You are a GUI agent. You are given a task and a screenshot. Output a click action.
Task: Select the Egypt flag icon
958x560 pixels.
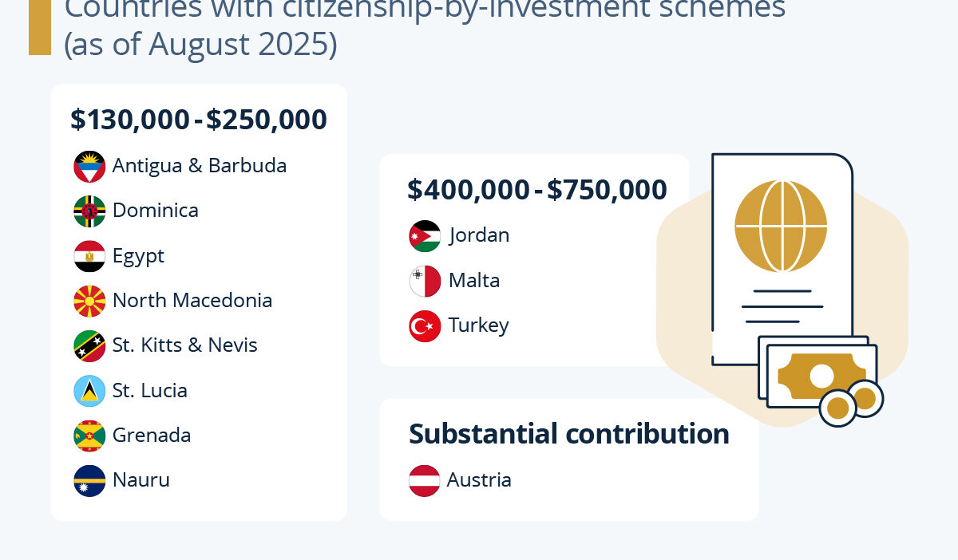(89, 256)
